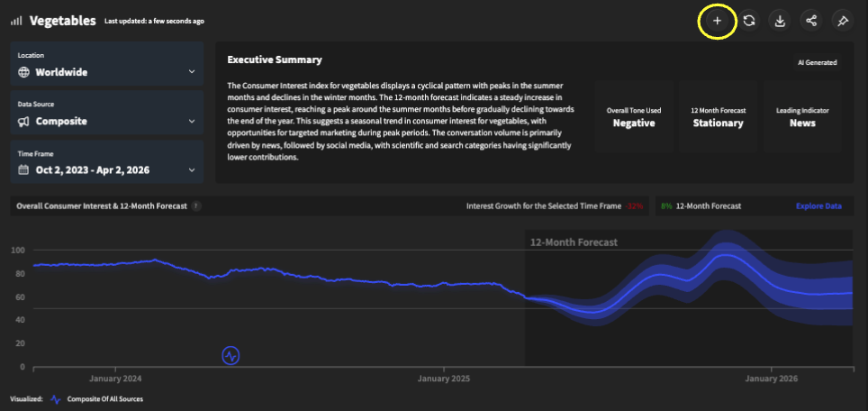Select the Overall Tone Used Negative card

[x=634, y=117]
